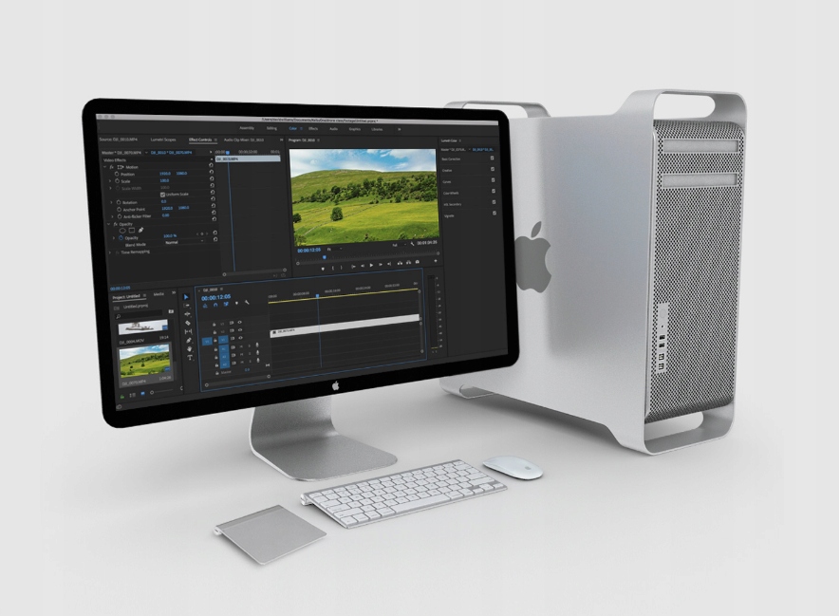Toggle Uniform Scale checkbox
Screen dimensions: 840x616
pyautogui.click(x=163, y=195)
